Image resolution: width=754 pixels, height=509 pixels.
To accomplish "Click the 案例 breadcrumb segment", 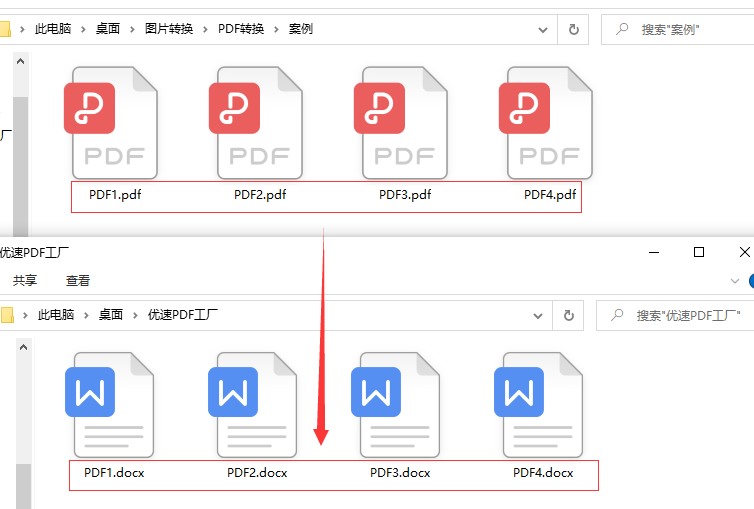I will coord(301,29).
